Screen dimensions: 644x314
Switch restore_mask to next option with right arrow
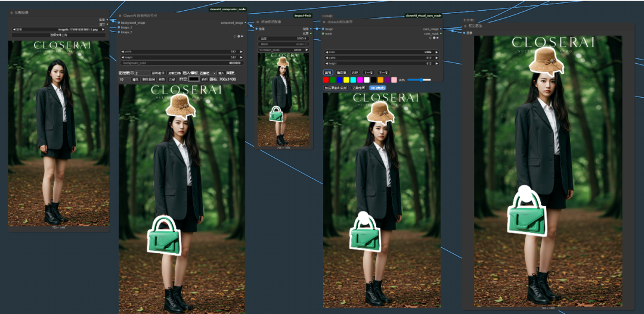(x=306, y=49)
